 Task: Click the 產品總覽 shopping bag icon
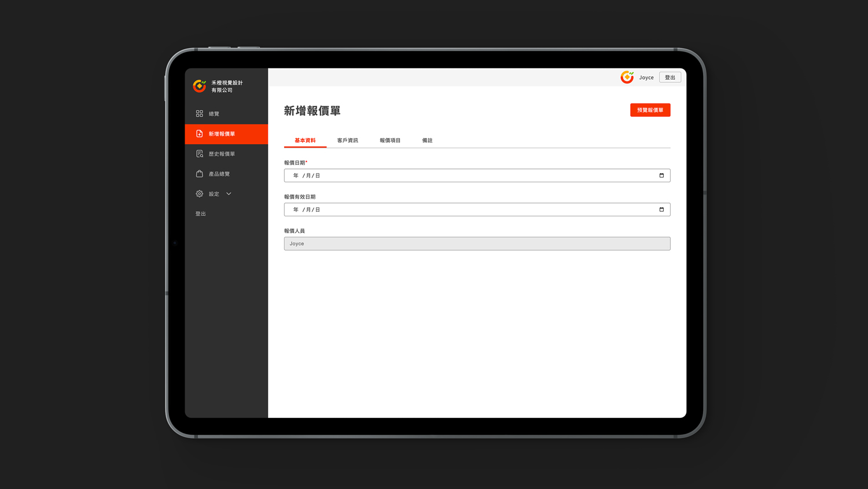pos(200,174)
